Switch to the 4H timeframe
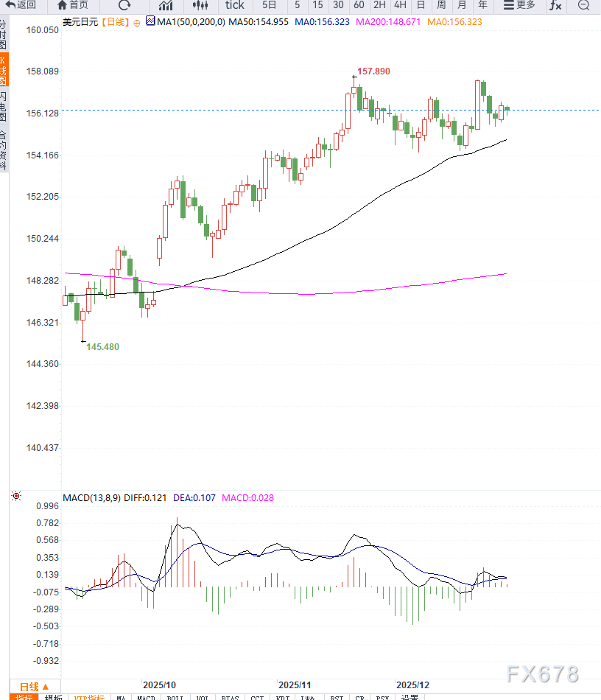601x700 pixels. pyautogui.click(x=400, y=5)
